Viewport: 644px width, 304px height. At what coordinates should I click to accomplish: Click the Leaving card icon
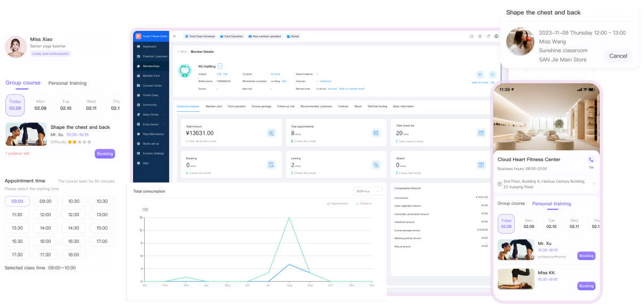(x=376, y=165)
